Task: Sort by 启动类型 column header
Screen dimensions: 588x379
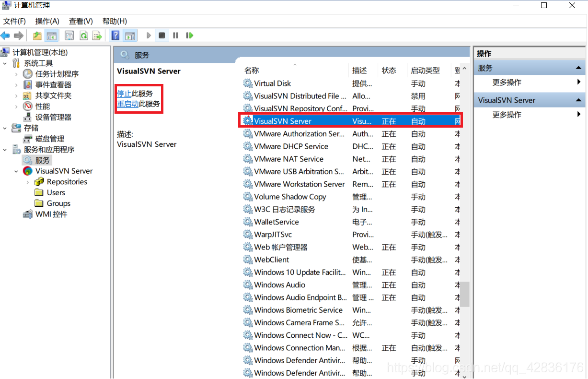Action: point(425,71)
